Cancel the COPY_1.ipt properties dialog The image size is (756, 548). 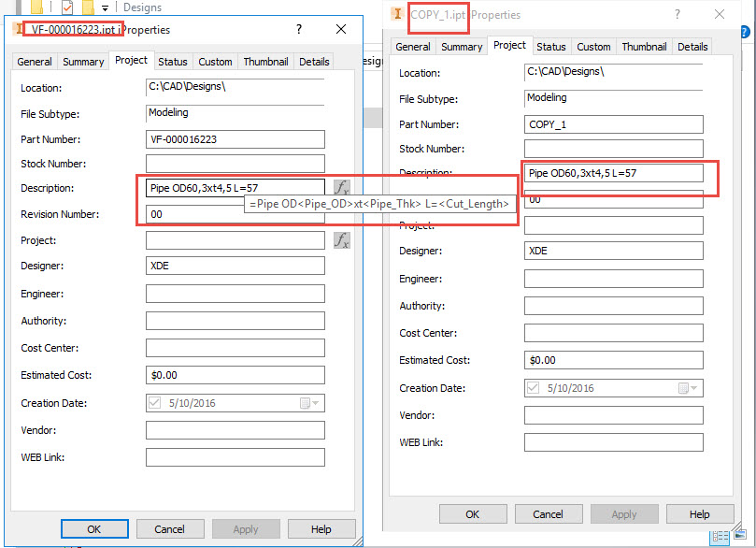click(x=549, y=513)
